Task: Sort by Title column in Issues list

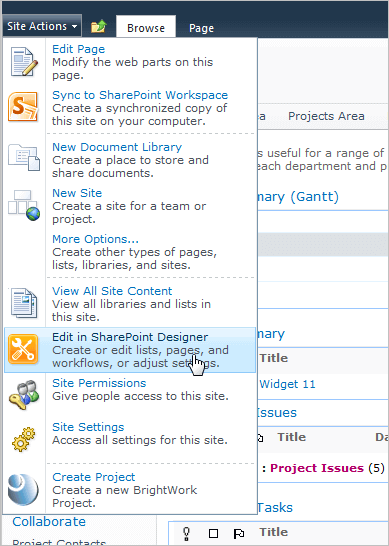Action: [x=291, y=437]
